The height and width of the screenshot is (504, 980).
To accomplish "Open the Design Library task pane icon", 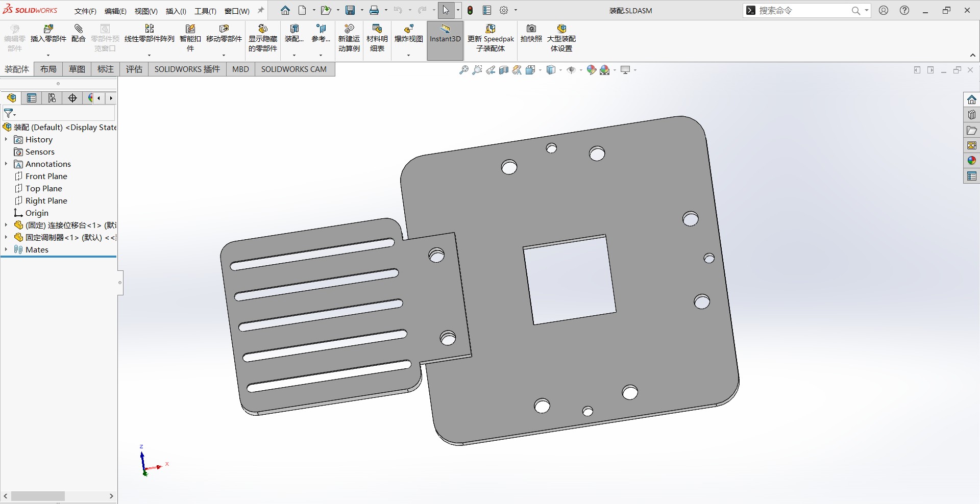I will [972, 115].
